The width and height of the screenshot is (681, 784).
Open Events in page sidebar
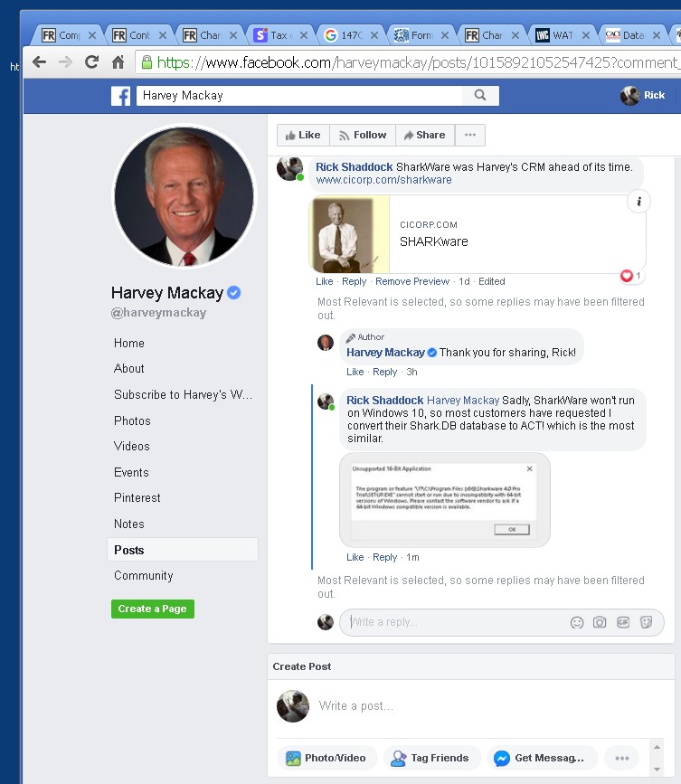[x=131, y=472]
